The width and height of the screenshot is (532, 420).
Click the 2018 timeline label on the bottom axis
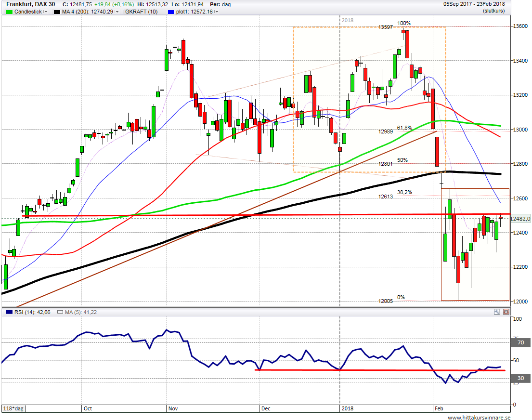348,408
